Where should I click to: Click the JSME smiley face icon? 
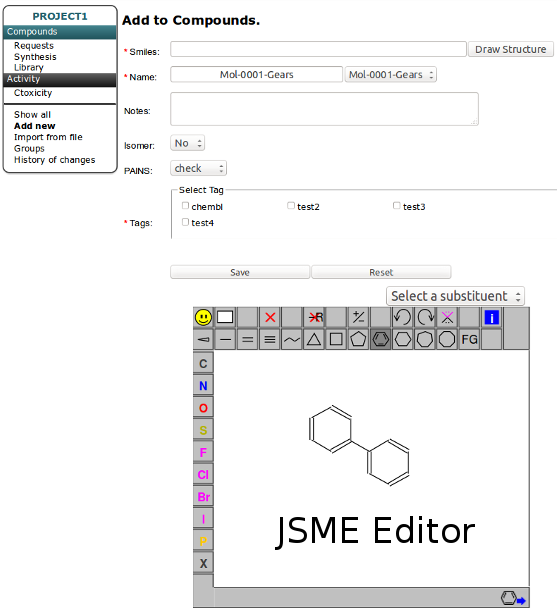pos(203,318)
